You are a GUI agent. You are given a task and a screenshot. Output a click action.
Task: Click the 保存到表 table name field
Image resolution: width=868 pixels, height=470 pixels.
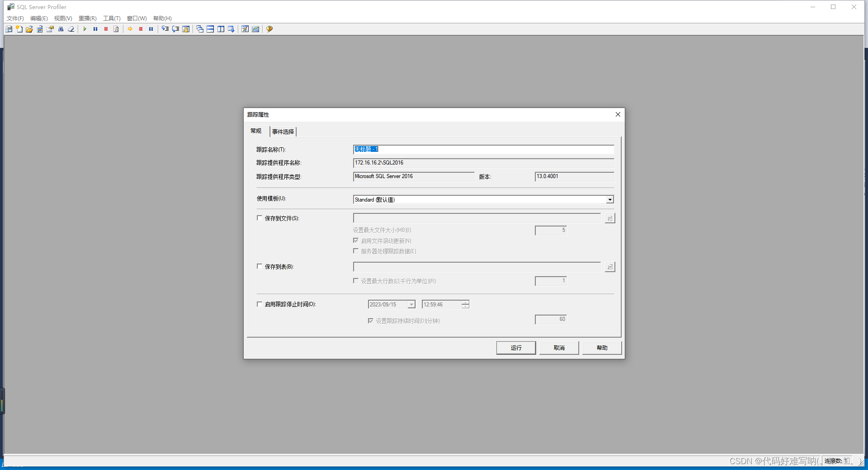click(x=477, y=267)
